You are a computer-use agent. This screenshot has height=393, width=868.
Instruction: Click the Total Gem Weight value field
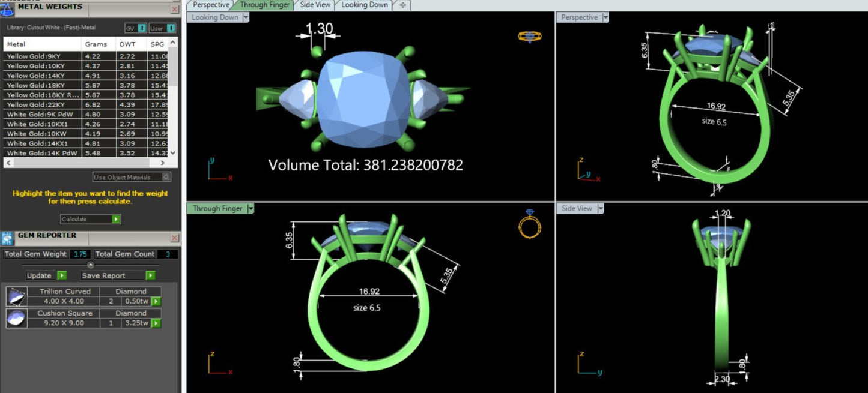(x=80, y=254)
